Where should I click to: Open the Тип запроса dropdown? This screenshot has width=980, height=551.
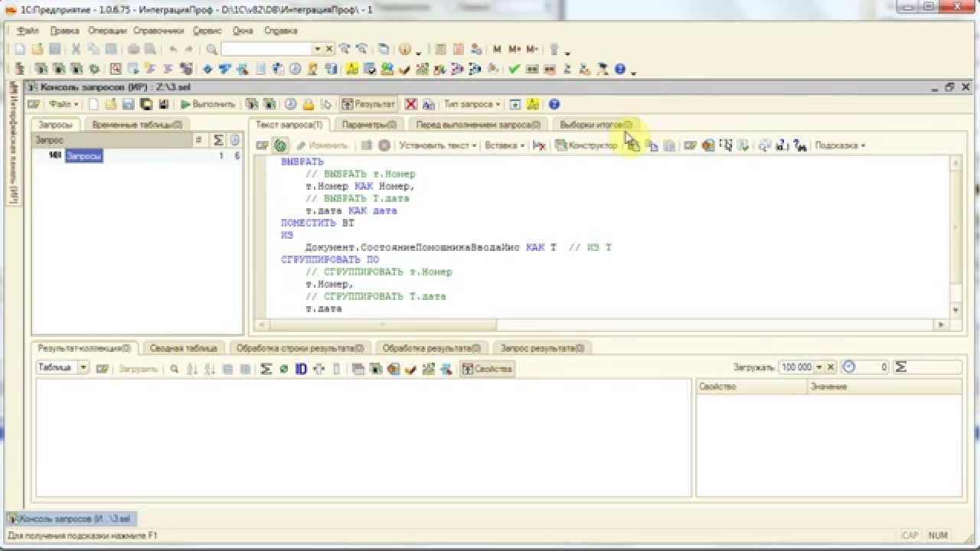coord(472,104)
